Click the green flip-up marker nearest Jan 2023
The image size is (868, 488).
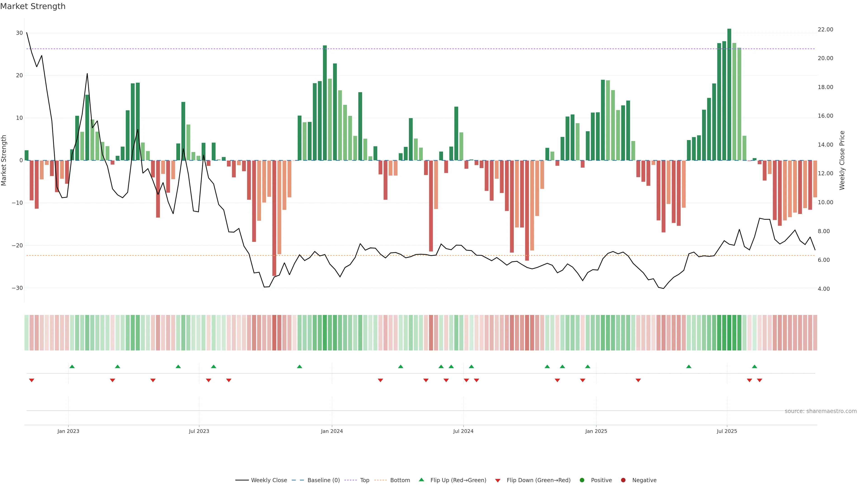(x=72, y=366)
